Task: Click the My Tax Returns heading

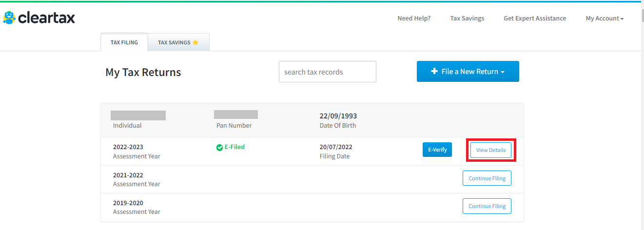Action: coord(143,72)
